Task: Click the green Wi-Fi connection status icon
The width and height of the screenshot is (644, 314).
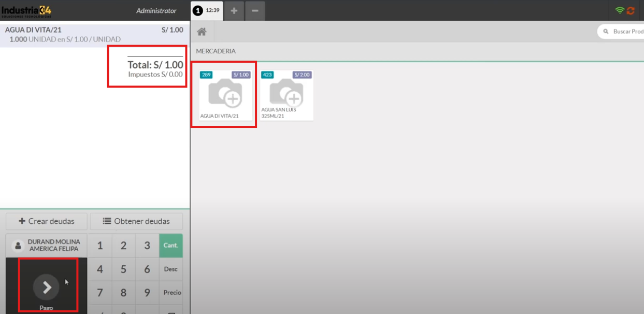Action: (x=620, y=10)
